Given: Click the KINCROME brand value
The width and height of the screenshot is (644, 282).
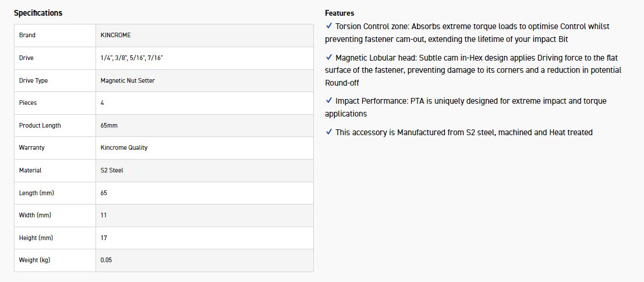Looking at the screenshot, I should coord(116,36).
